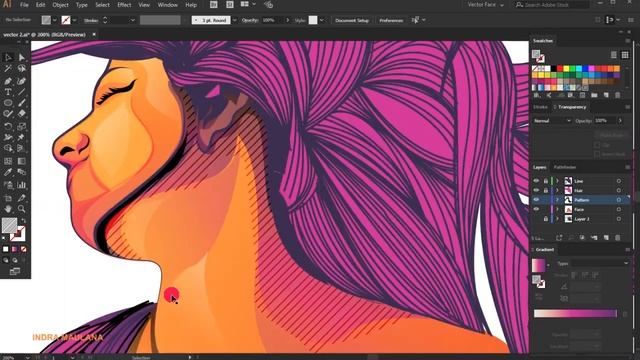The height and width of the screenshot is (360, 640).
Task: Click the gradient slider bar
Action: (575, 313)
